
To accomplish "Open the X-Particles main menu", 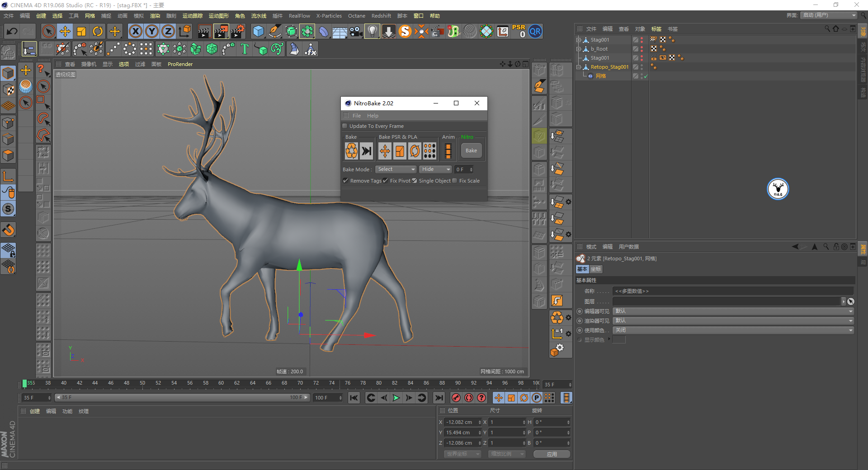I will pos(329,16).
